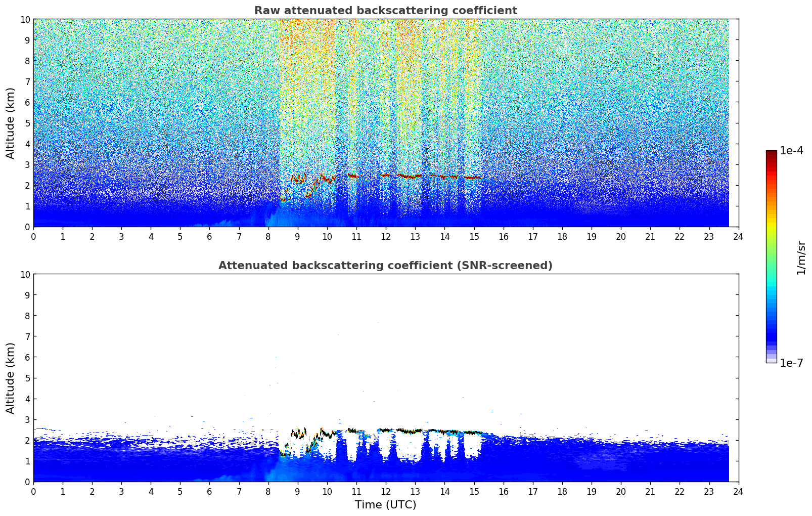Click the top plot 'Altitude (km)' label
The image size is (812, 516).
pos(11,123)
